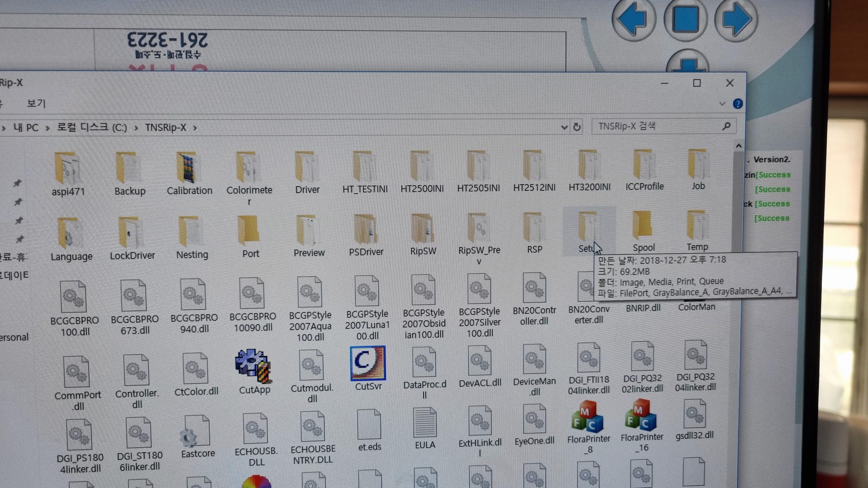Click the left arrow button in background app
The height and width of the screenshot is (488, 868).
click(x=634, y=19)
